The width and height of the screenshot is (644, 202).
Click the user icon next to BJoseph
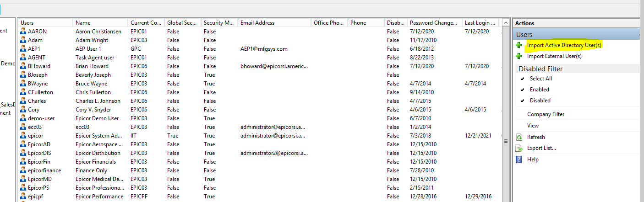tap(23, 75)
